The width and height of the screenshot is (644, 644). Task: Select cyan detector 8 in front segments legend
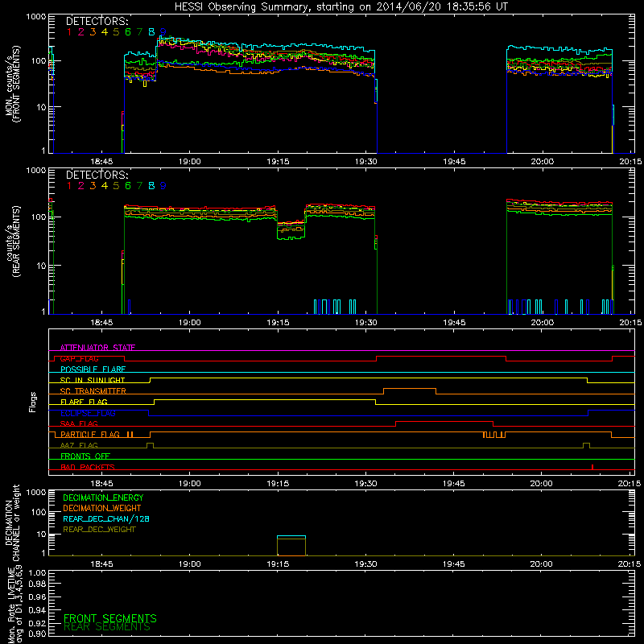[151, 31]
